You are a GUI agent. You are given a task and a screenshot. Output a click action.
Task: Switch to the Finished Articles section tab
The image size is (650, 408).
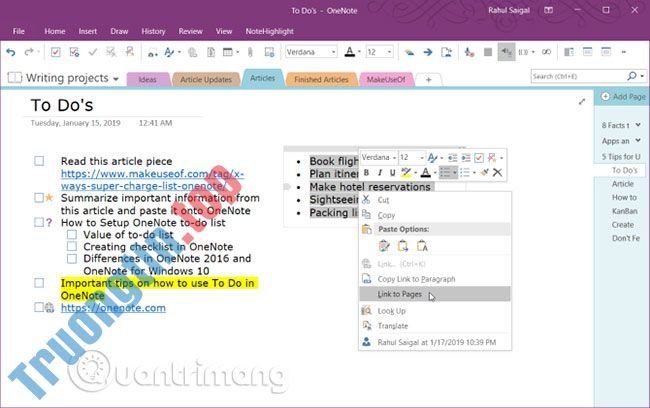tap(321, 79)
